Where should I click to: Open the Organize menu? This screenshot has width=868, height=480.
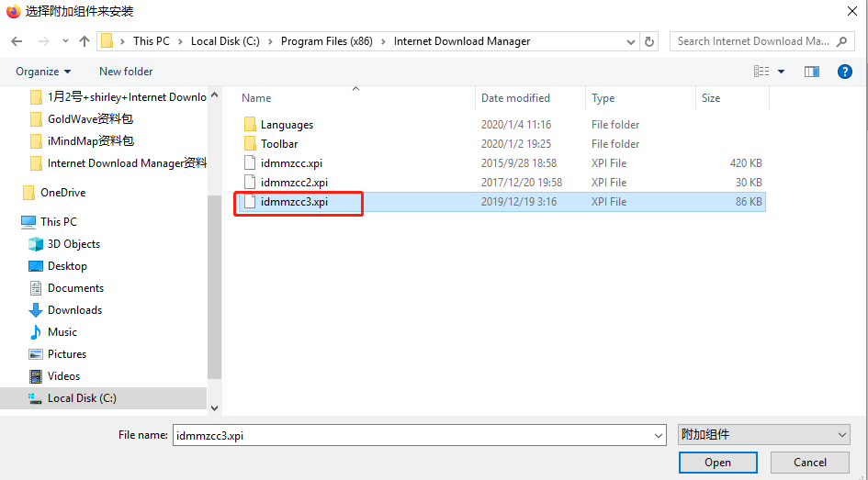(x=43, y=72)
